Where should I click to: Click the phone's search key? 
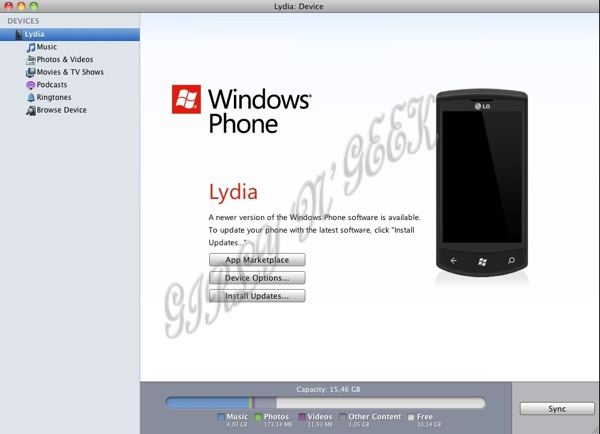point(511,261)
